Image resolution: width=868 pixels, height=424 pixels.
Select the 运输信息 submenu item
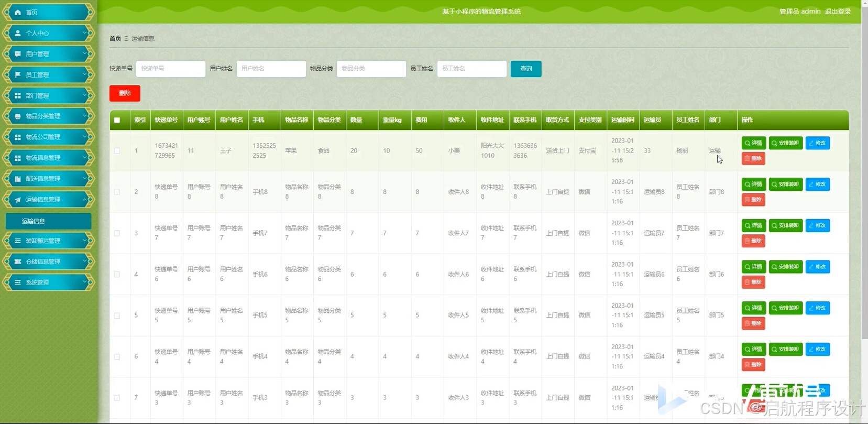click(x=48, y=221)
